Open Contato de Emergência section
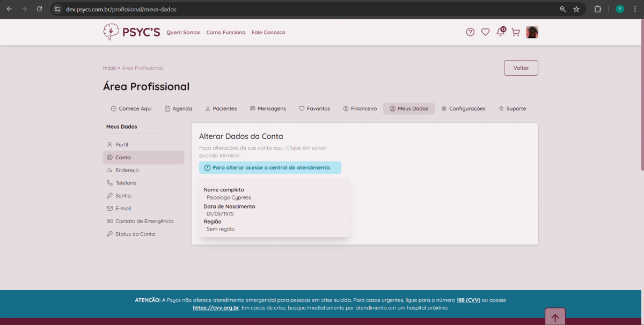 (x=144, y=221)
